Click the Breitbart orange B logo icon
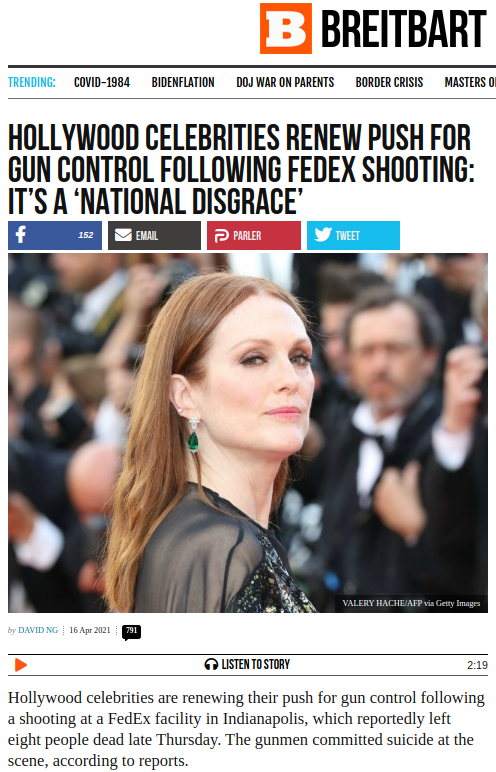The image size is (496, 772). [x=286, y=29]
